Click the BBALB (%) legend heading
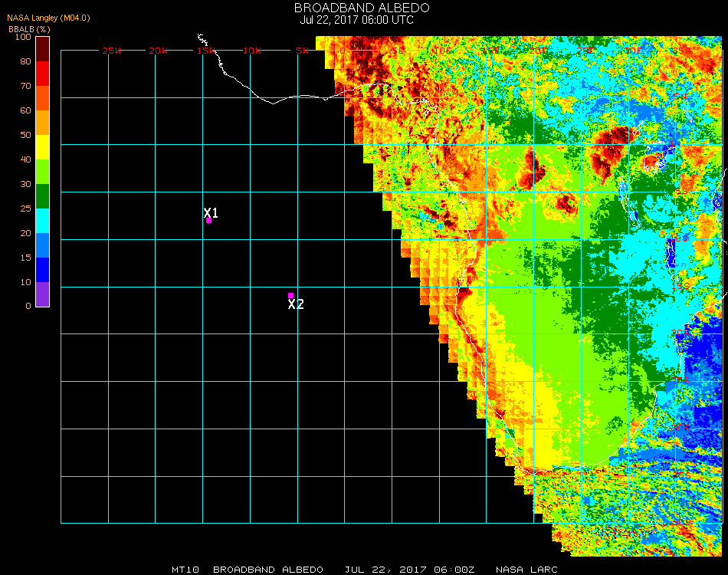728x575 pixels. (28, 28)
